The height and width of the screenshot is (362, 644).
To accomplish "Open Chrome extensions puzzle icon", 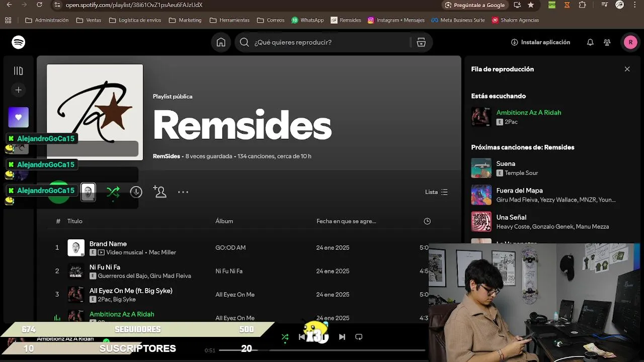I will pos(582,5).
